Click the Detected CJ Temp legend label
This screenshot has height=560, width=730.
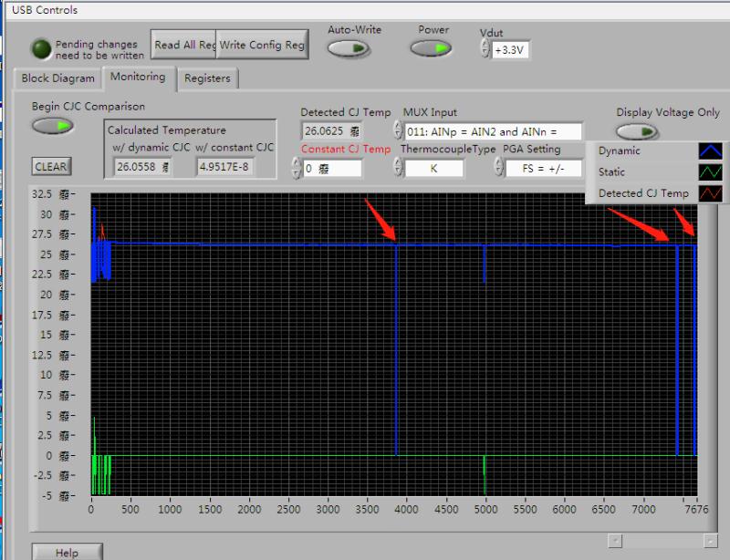[x=643, y=193]
